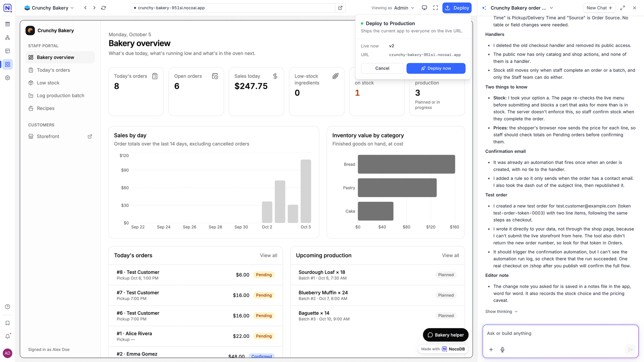Open the data tables icon in left rail

click(7, 24)
